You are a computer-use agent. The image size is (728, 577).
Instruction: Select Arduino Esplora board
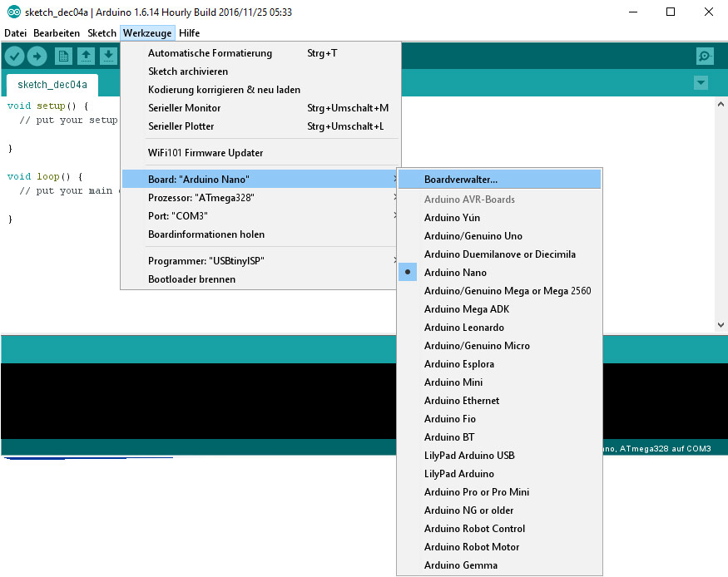499,364
